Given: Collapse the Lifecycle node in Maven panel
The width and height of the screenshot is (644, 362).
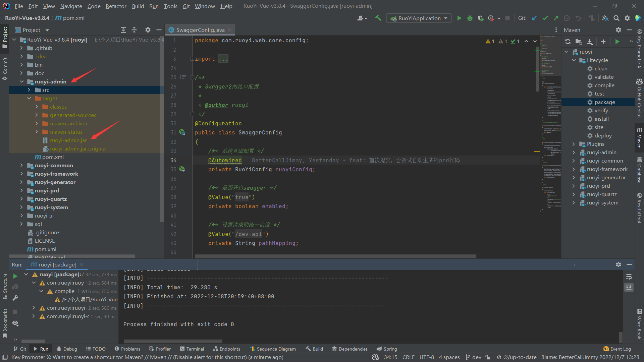Looking at the screenshot, I should (x=574, y=60).
